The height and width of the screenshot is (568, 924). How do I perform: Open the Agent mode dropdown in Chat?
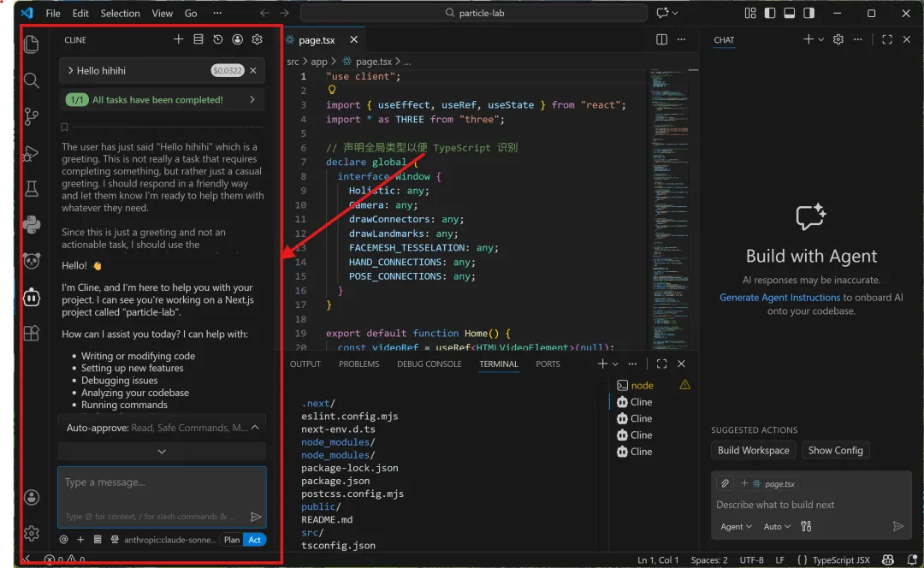pos(736,526)
